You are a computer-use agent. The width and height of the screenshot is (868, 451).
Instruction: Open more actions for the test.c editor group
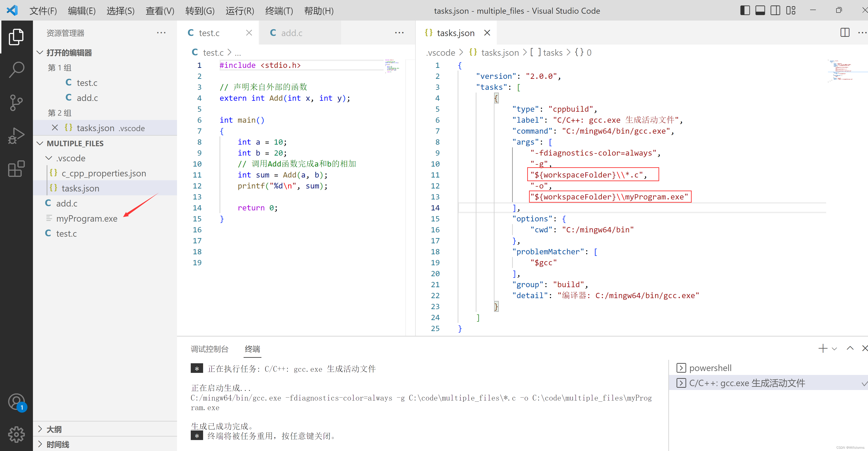point(399,33)
